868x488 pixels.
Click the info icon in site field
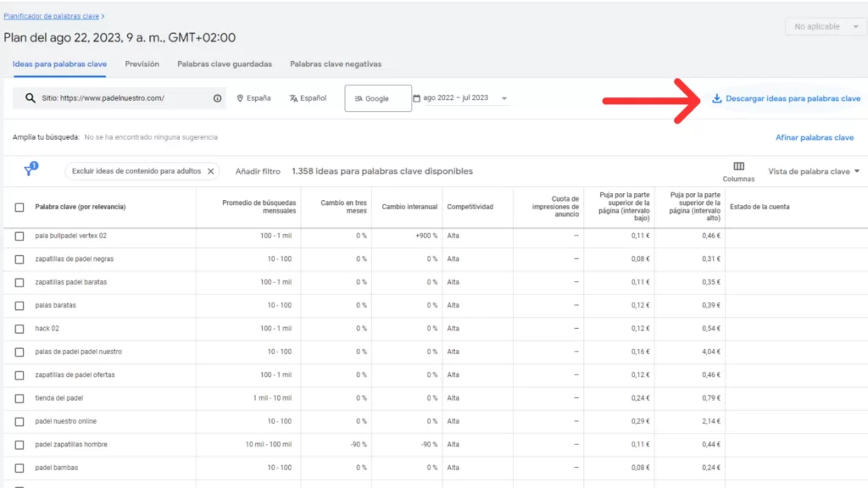(218, 98)
